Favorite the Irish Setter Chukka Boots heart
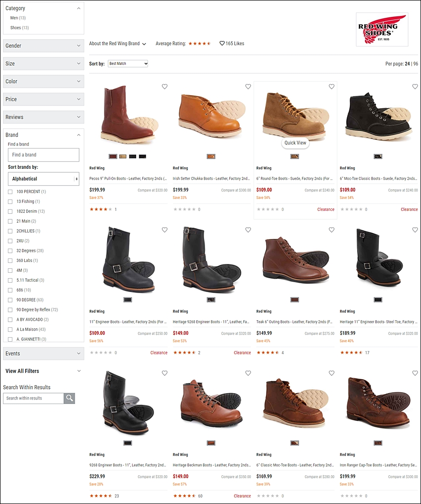421x504 pixels. tap(248, 87)
